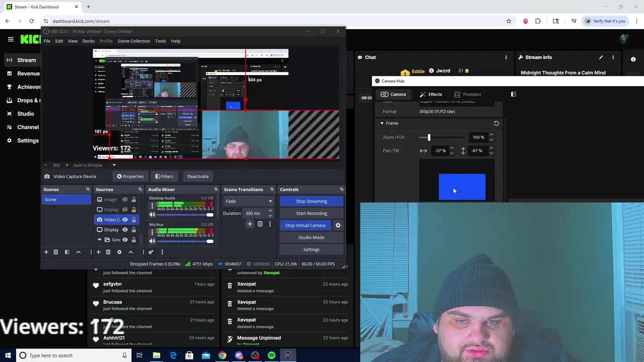Unlock the Image source lock
The width and height of the screenshot is (644, 362).
[x=134, y=200]
